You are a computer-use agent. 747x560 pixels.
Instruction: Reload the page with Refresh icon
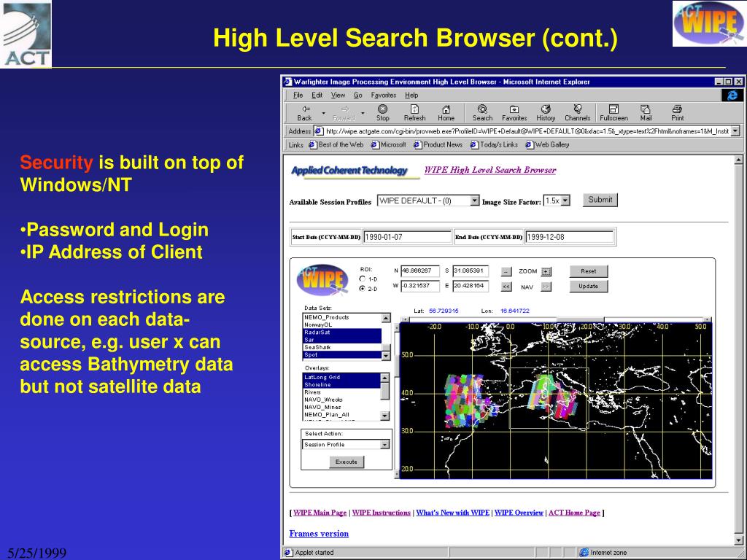[414, 113]
